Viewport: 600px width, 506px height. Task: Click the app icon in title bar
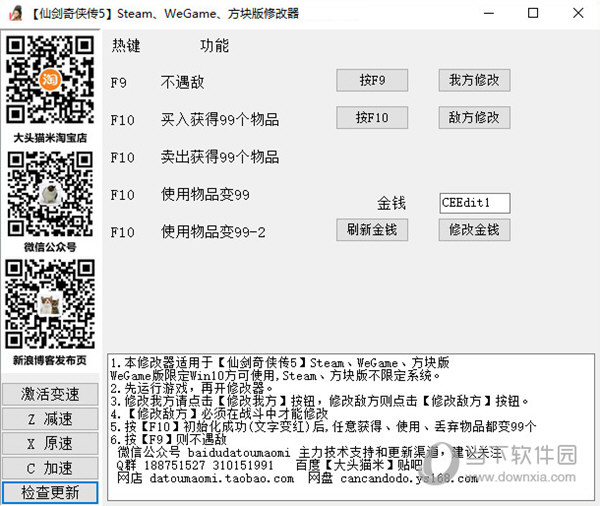(15, 13)
